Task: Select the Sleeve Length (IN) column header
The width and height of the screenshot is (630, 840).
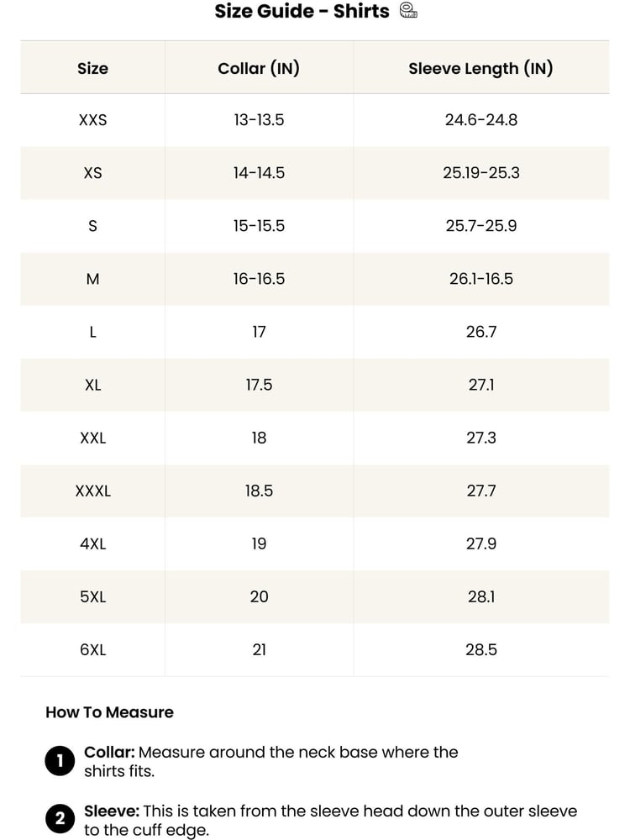Action: [x=480, y=69]
